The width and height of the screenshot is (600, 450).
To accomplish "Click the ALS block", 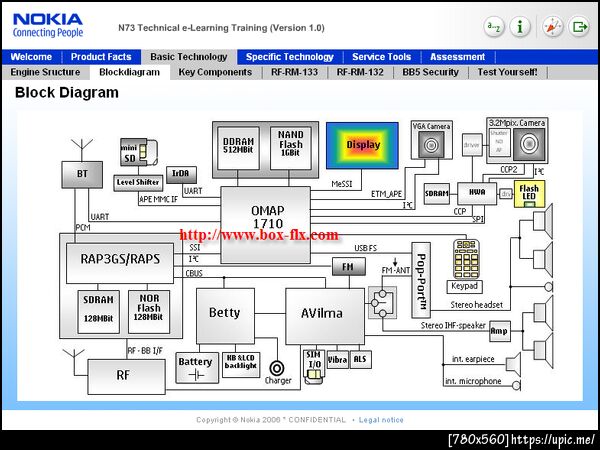I will (x=360, y=360).
